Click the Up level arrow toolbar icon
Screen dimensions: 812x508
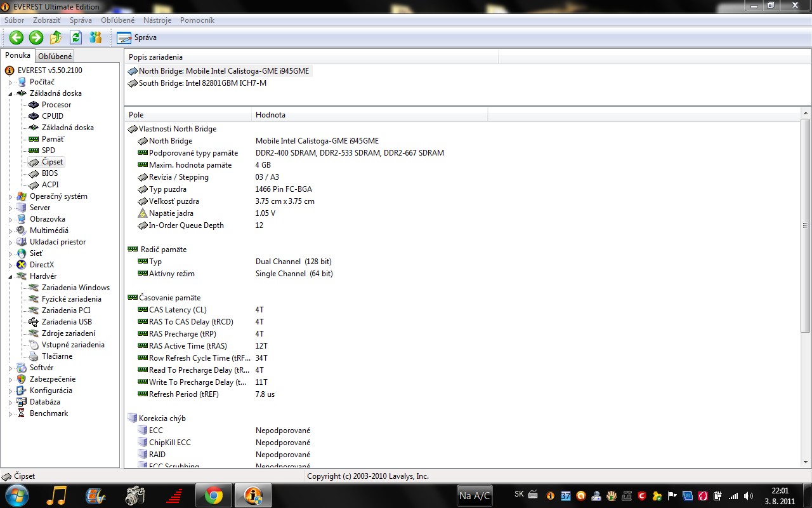click(x=56, y=37)
